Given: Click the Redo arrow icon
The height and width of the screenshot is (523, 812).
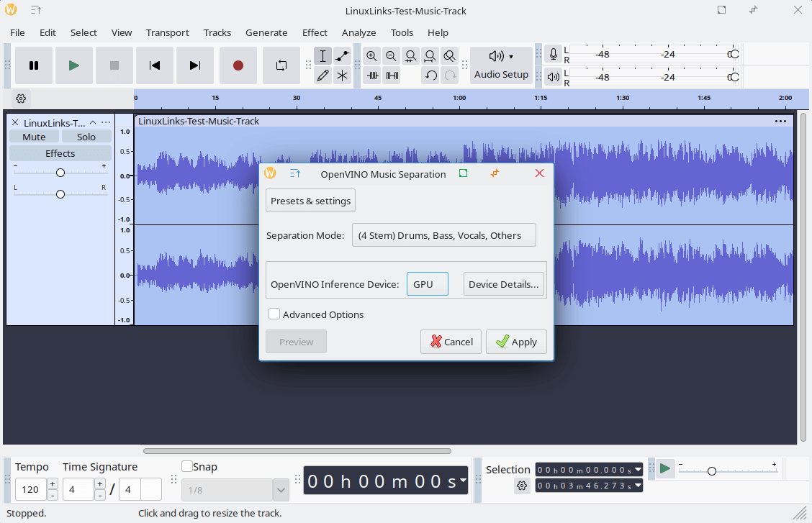Looking at the screenshot, I should (451, 76).
